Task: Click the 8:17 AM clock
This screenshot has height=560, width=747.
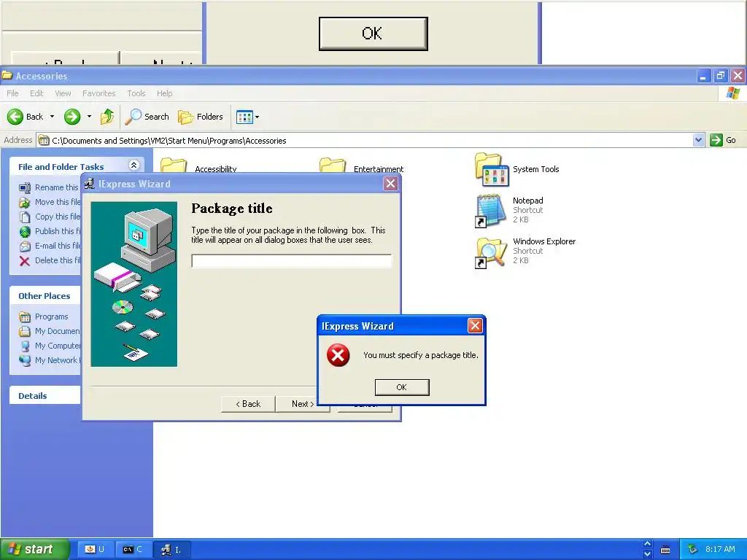Action: tap(720, 550)
